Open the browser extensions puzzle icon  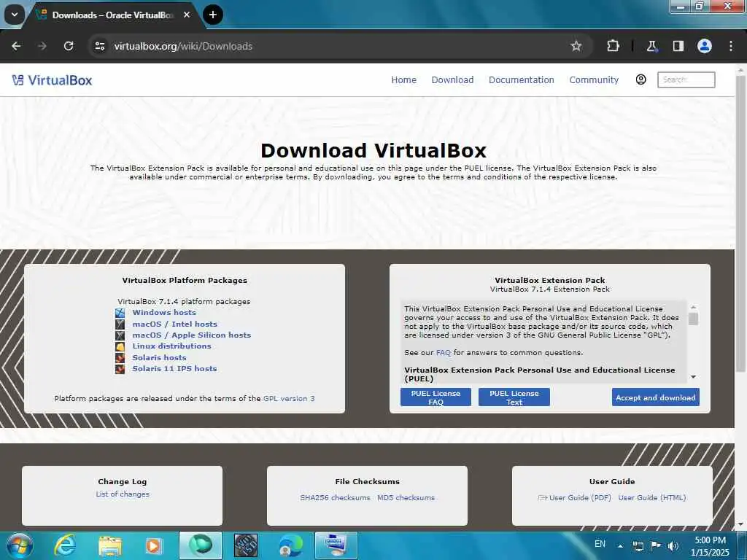(613, 46)
